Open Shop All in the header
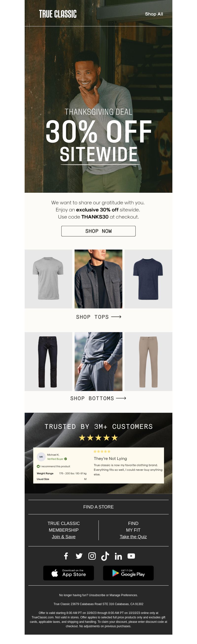197x644 pixels. pyautogui.click(x=154, y=14)
